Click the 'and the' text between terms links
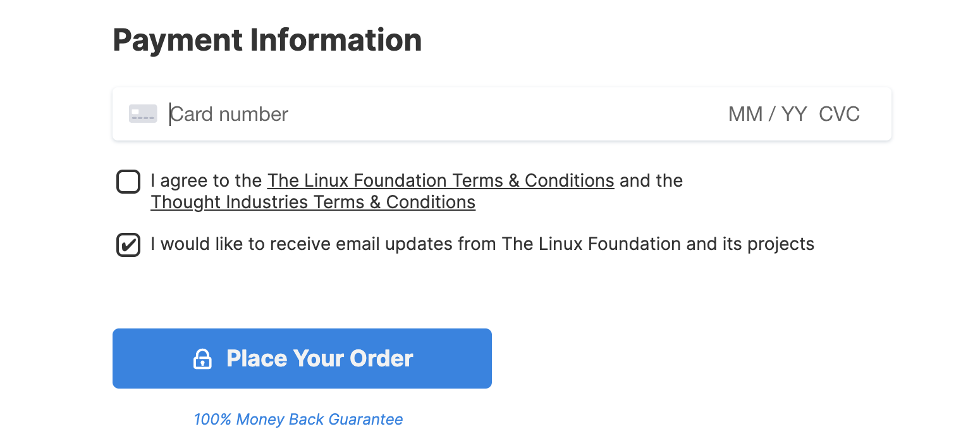The height and width of the screenshot is (443, 980). pyautogui.click(x=651, y=181)
